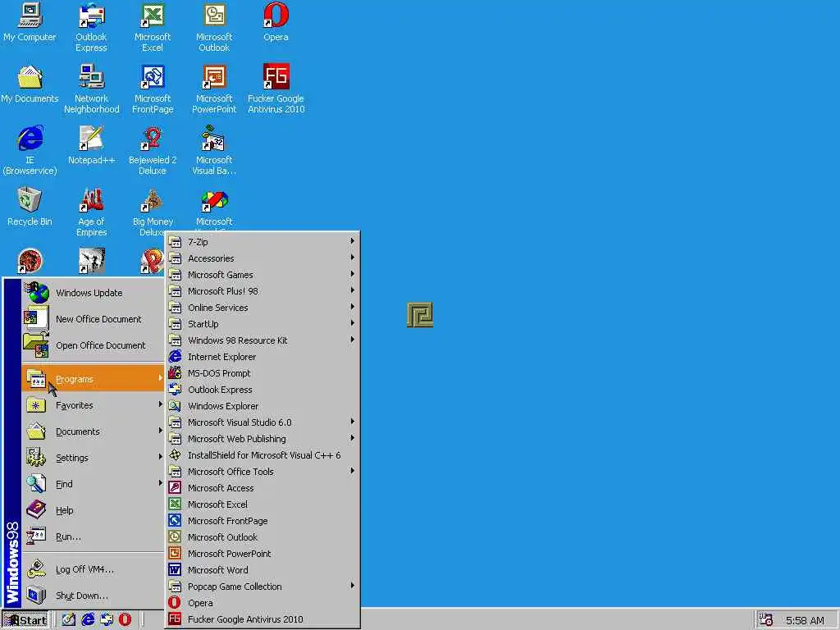This screenshot has height=630, width=840.
Task: Expand the Microsoft Web Publishing folder
Action: (262, 440)
